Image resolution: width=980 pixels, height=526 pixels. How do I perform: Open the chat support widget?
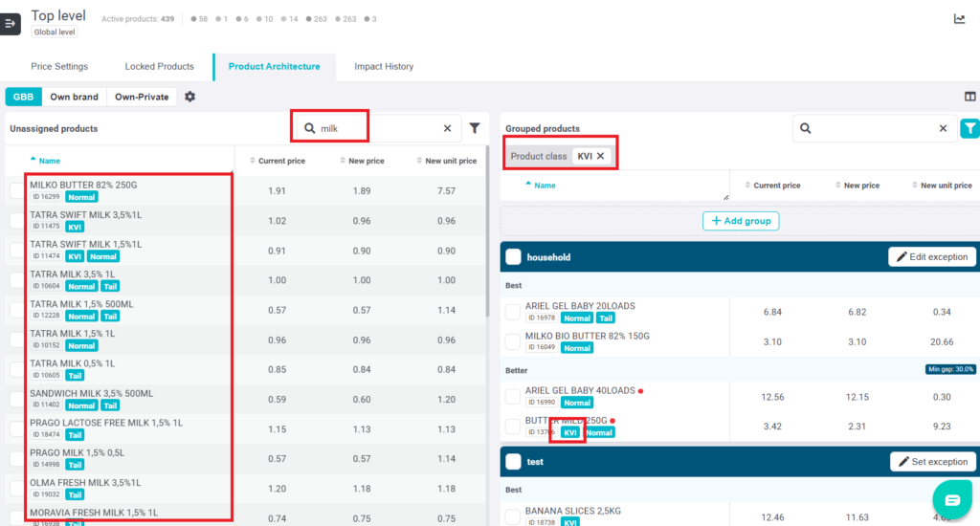[951, 500]
